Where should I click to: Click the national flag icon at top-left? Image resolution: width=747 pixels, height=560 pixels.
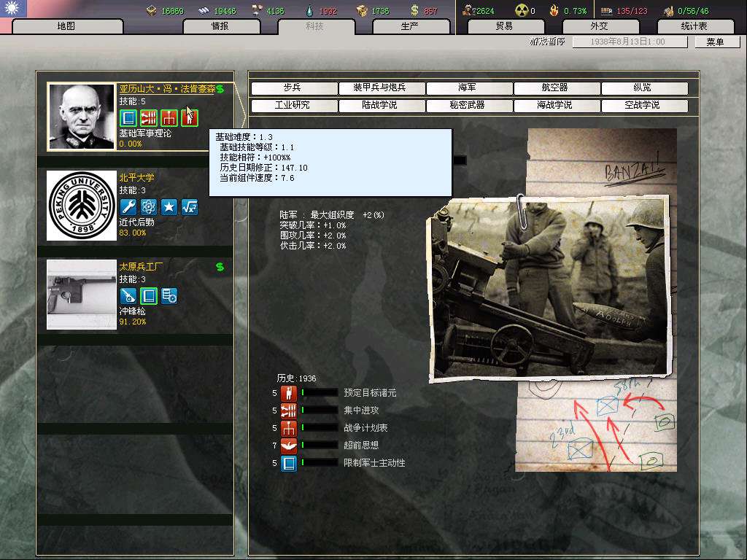pyautogui.click(x=13, y=9)
